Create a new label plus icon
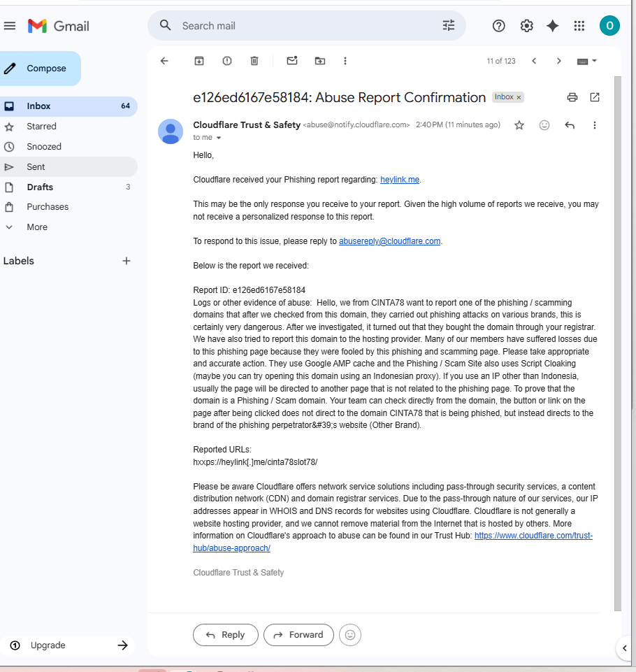 coord(127,261)
